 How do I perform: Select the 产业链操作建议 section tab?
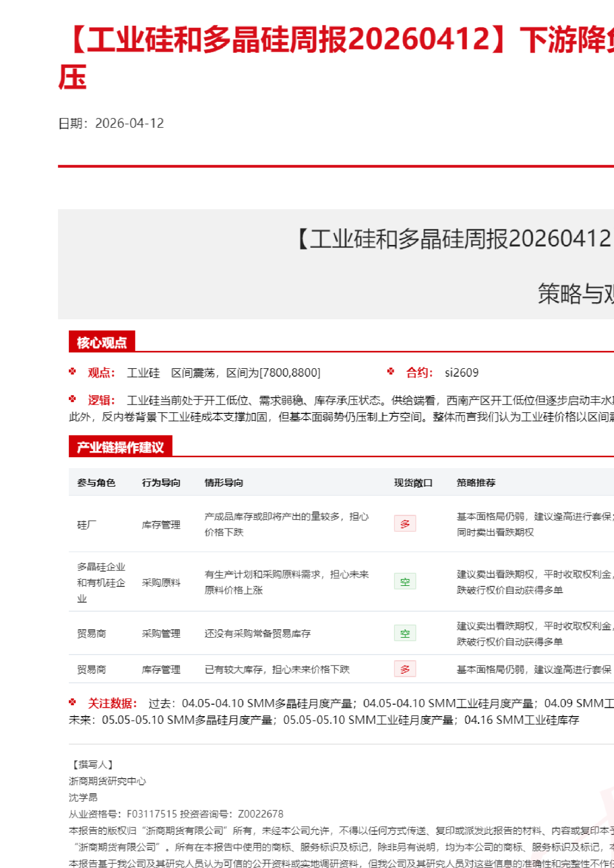[x=120, y=447]
